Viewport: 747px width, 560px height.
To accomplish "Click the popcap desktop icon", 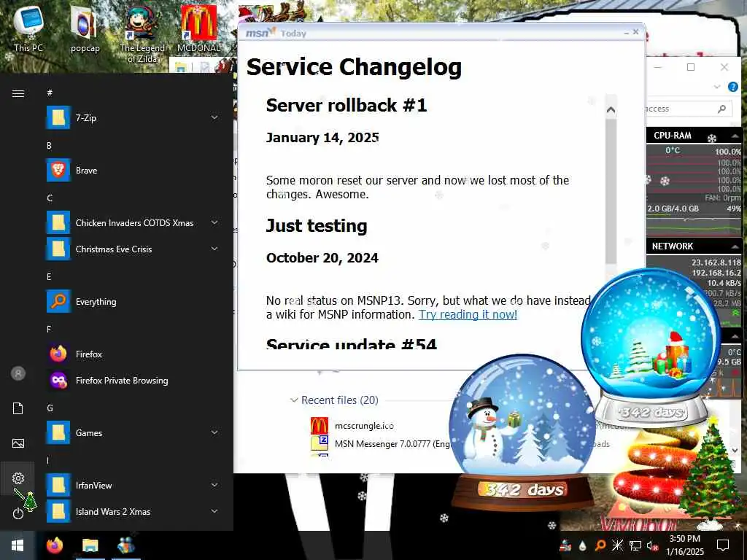I will click(x=85, y=28).
